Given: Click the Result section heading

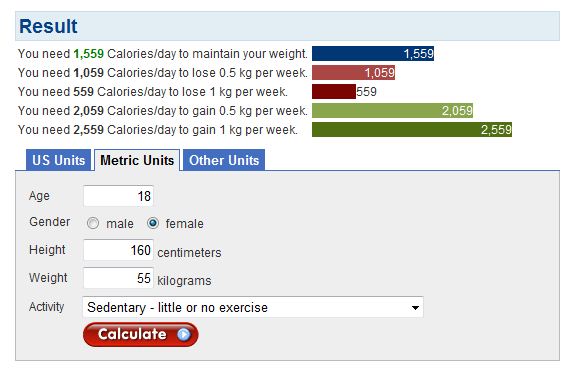Looking at the screenshot, I should pos(48,26).
